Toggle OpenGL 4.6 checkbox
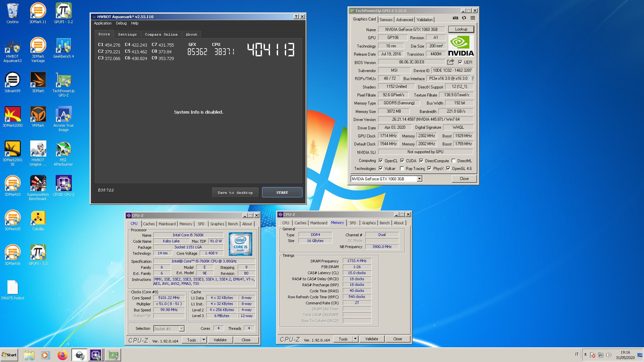 pyautogui.click(x=448, y=168)
